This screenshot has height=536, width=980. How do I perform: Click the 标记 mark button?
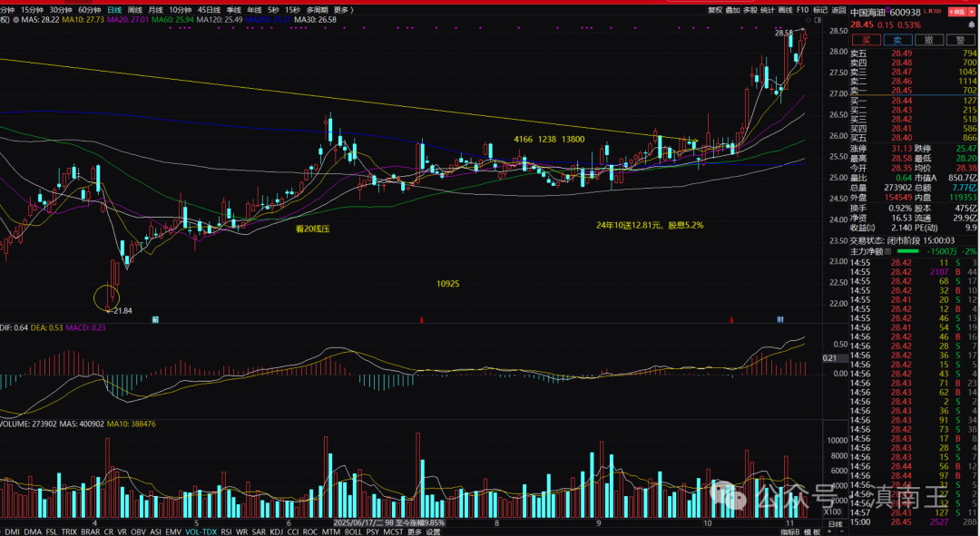pyautogui.click(x=820, y=10)
